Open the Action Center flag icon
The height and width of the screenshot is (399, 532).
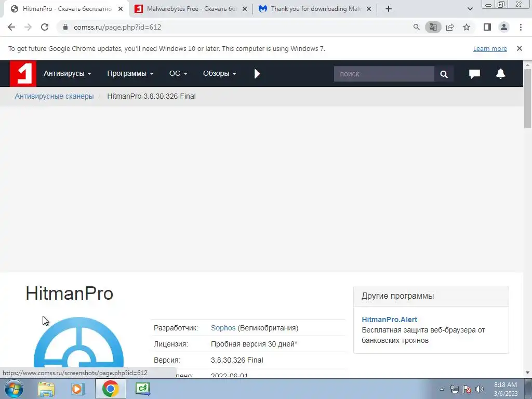[467, 389]
